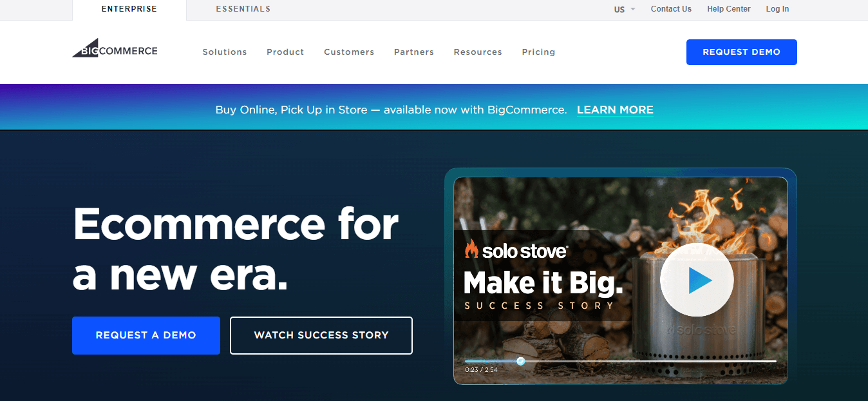Click WATCH SUCCESS STORY button

(x=321, y=335)
